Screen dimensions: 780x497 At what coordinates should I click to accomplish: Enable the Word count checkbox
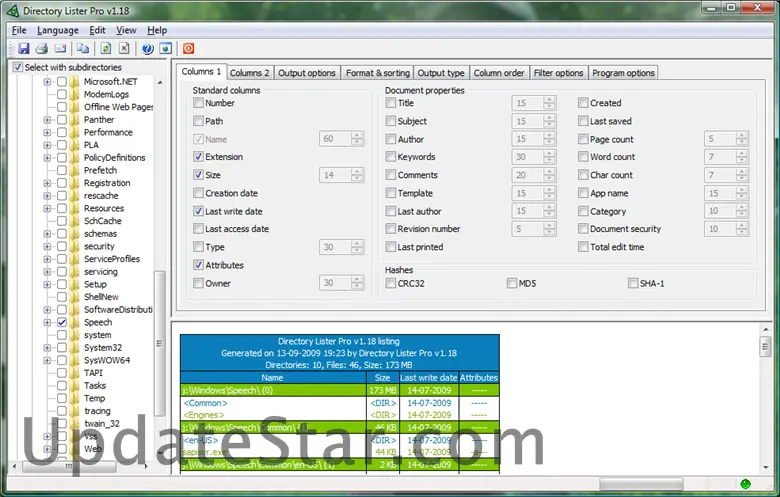point(583,157)
